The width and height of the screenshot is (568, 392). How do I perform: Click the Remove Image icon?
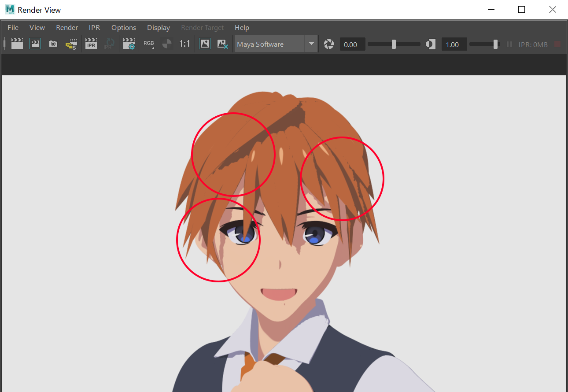(x=223, y=44)
